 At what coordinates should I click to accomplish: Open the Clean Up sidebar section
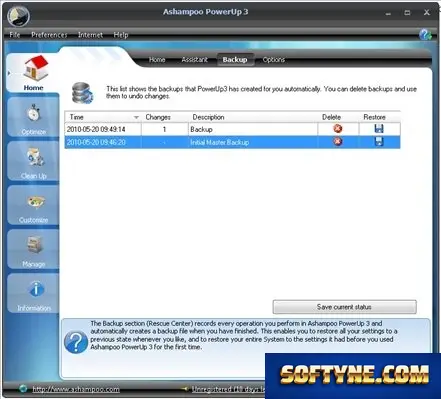[x=33, y=161]
